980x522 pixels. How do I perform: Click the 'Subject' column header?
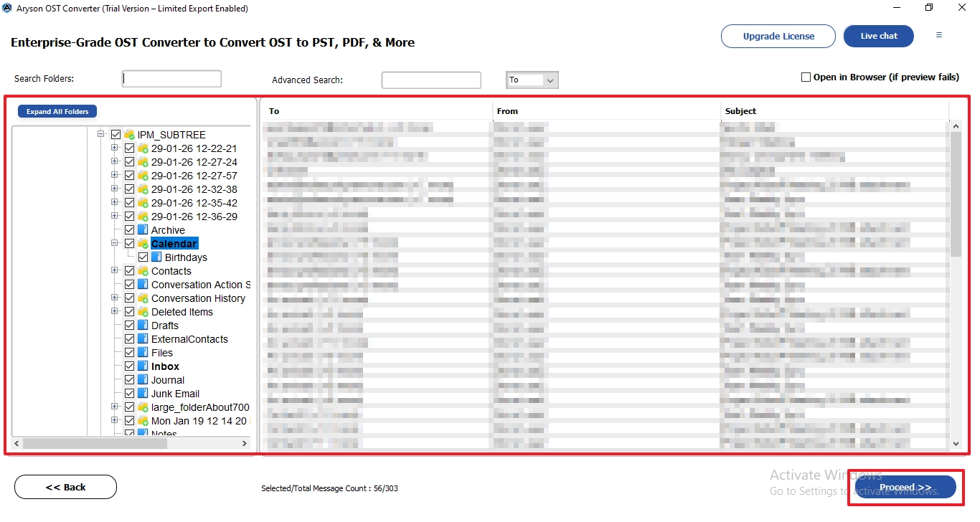click(x=835, y=111)
